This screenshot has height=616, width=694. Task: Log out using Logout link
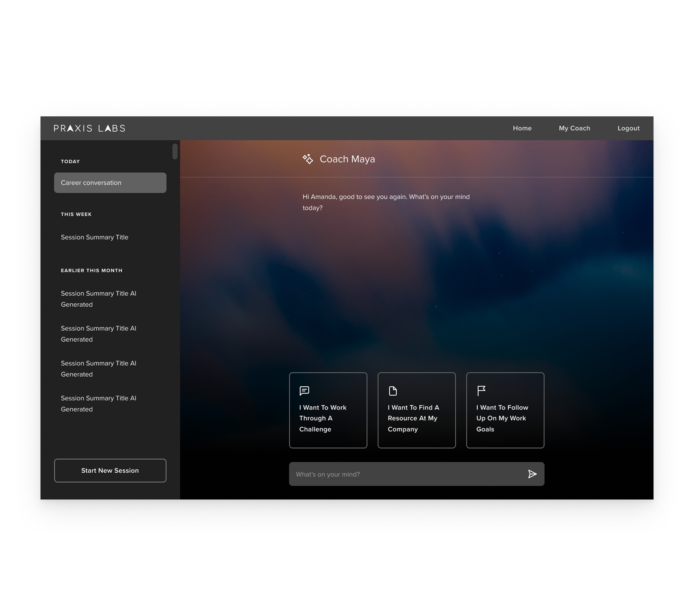[x=628, y=128]
